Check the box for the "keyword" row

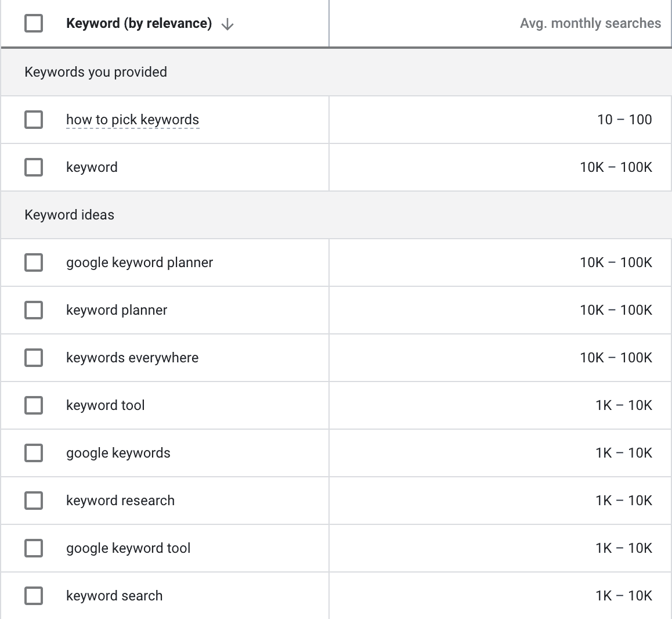point(33,167)
